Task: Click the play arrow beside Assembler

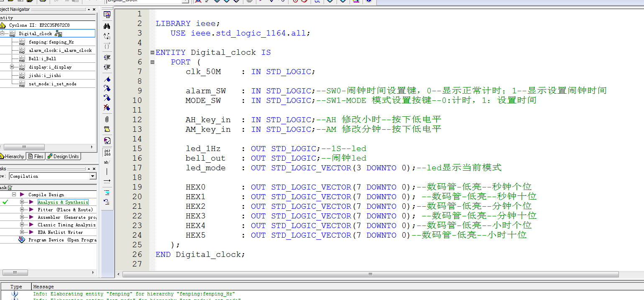Action: point(31,217)
